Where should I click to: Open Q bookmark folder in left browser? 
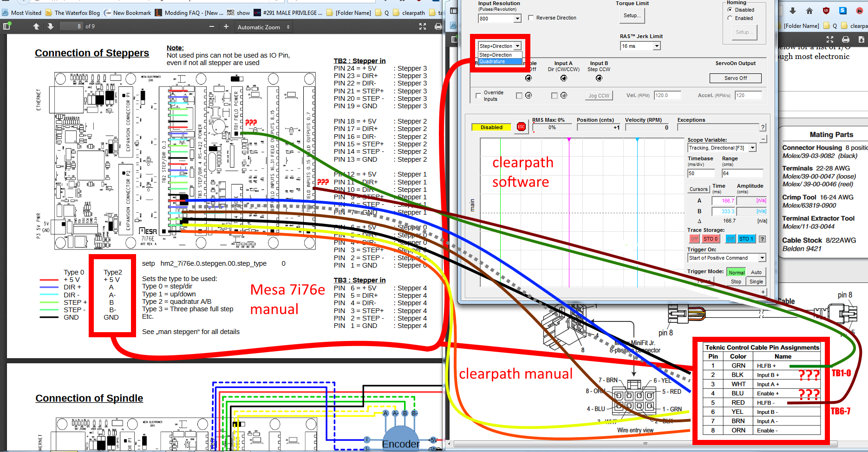(382, 13)
